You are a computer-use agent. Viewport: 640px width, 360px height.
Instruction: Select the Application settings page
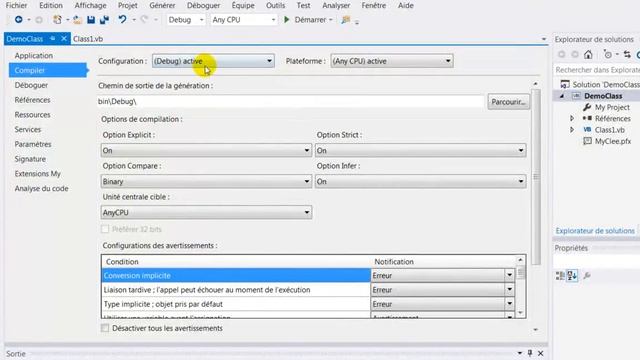tap(33, 56)
